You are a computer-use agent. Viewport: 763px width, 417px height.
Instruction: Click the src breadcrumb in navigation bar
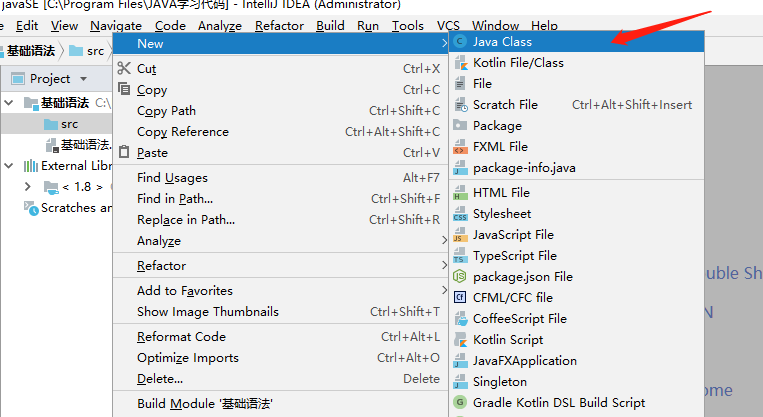[x=87, y=50]
